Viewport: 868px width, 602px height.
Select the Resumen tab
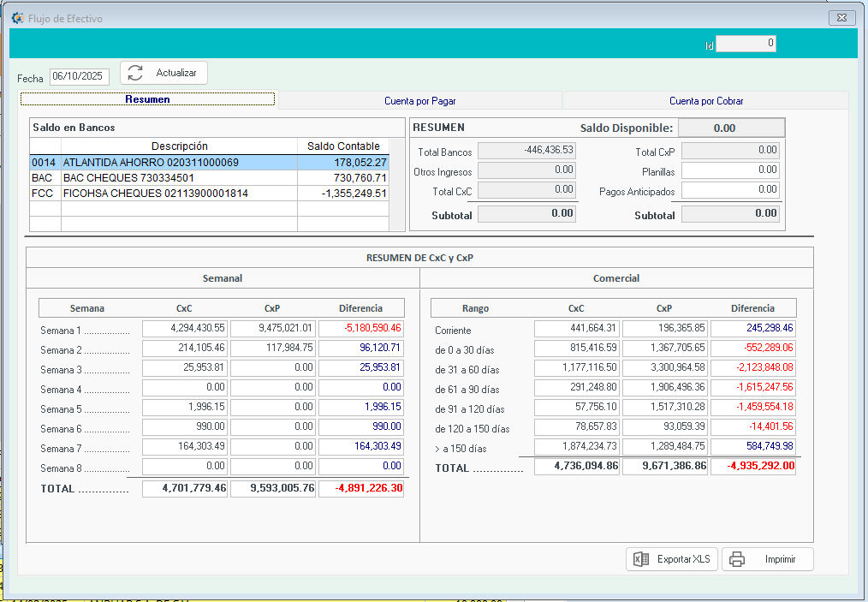[147, 99]
